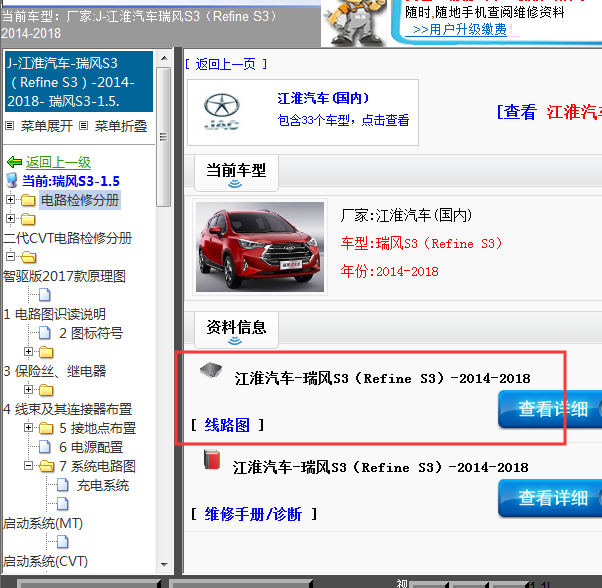Screen dimensions: 602x588
Task: Click the 当前:瑞风S3-1.5 computer icon
Action: pos(12,180)
